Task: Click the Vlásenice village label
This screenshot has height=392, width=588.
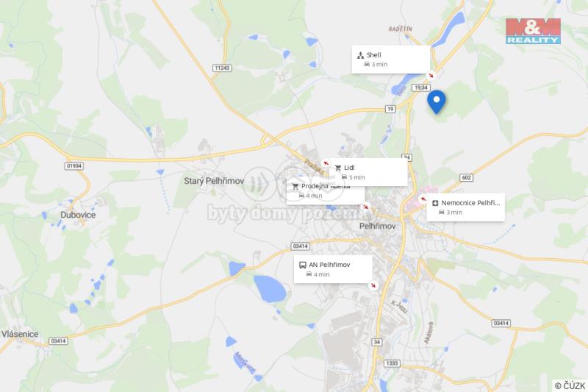Action: click(20, 334)
